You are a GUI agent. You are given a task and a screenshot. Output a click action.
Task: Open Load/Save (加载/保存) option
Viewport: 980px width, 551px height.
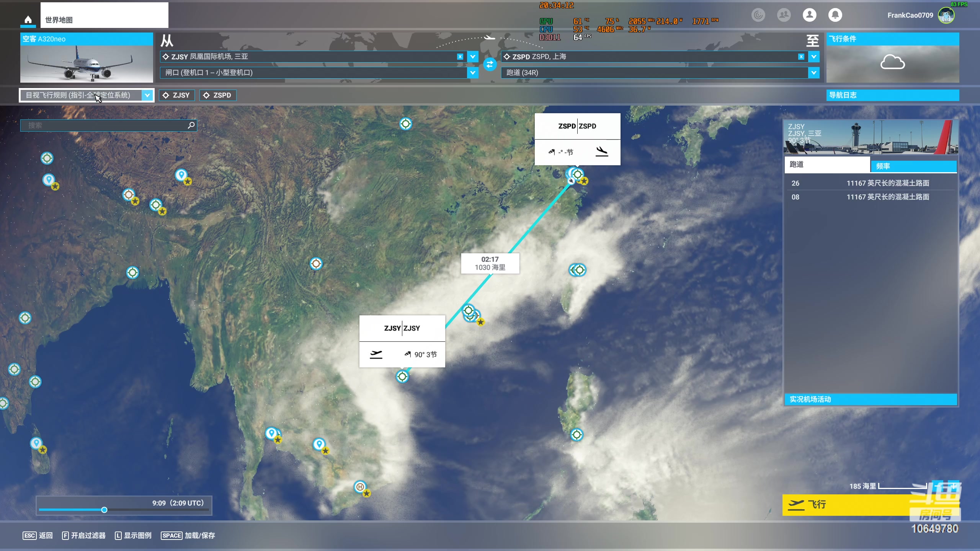coord(188,536)
